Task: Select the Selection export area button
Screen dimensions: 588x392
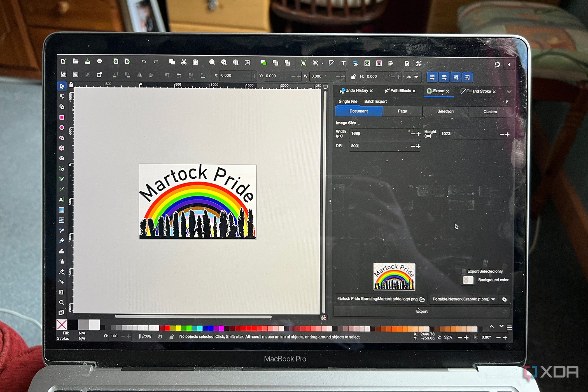Action: click(445, 111)
